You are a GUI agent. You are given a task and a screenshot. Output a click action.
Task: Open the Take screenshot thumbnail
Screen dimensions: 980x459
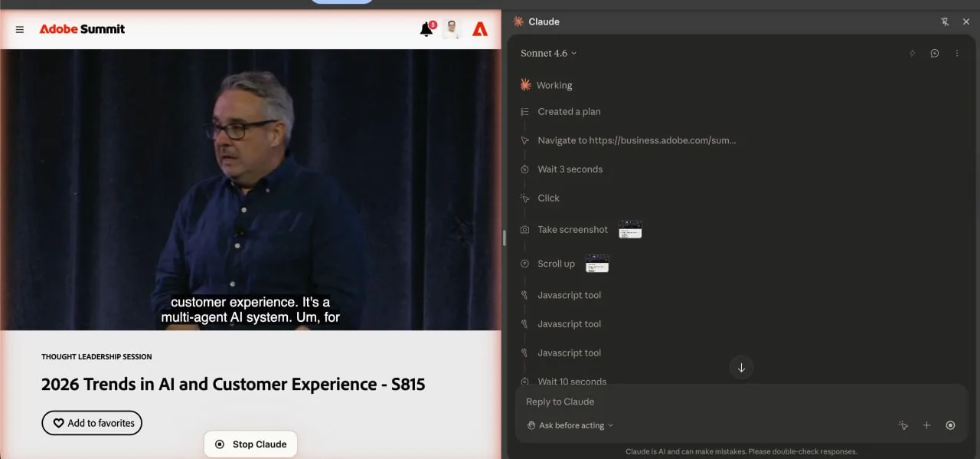[x=630, y=229]
